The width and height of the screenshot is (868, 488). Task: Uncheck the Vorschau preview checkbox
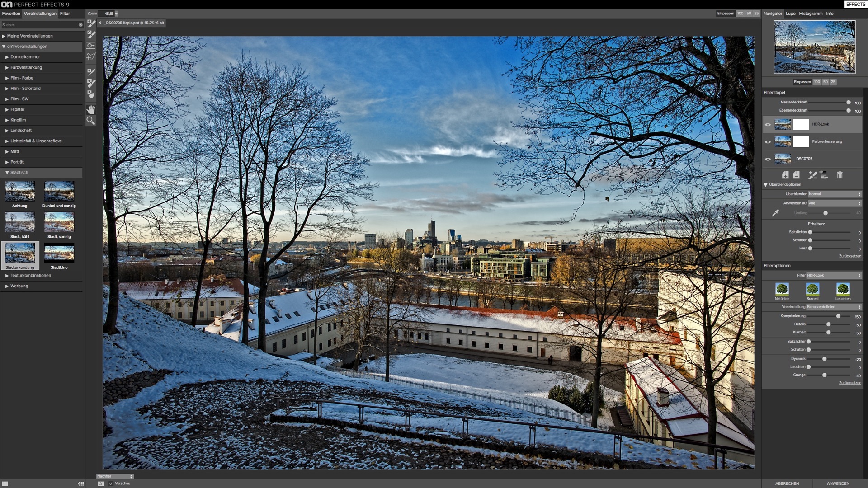point(111,483)
